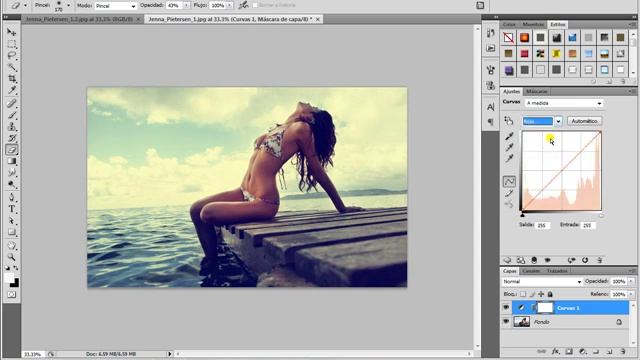Open the Curvas preset A medida dropdown

tap(563, 103)
